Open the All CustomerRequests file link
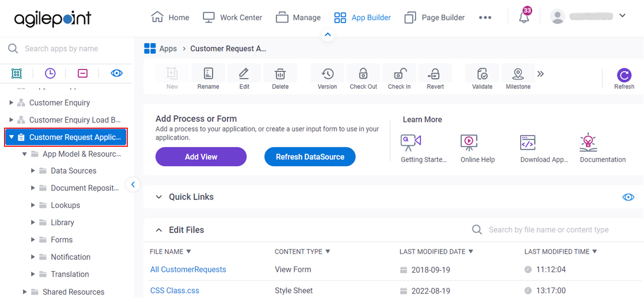This screenshot has height=298, width=644. [x=188, y=269]
